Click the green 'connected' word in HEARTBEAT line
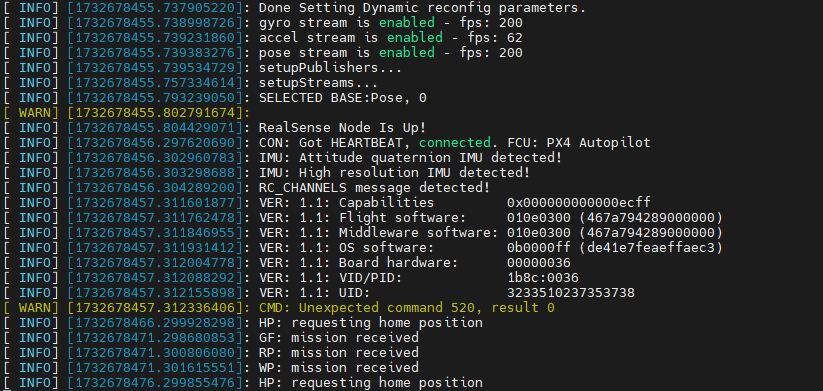The width and height of the screenshot is (823, 391). point(455,143)
